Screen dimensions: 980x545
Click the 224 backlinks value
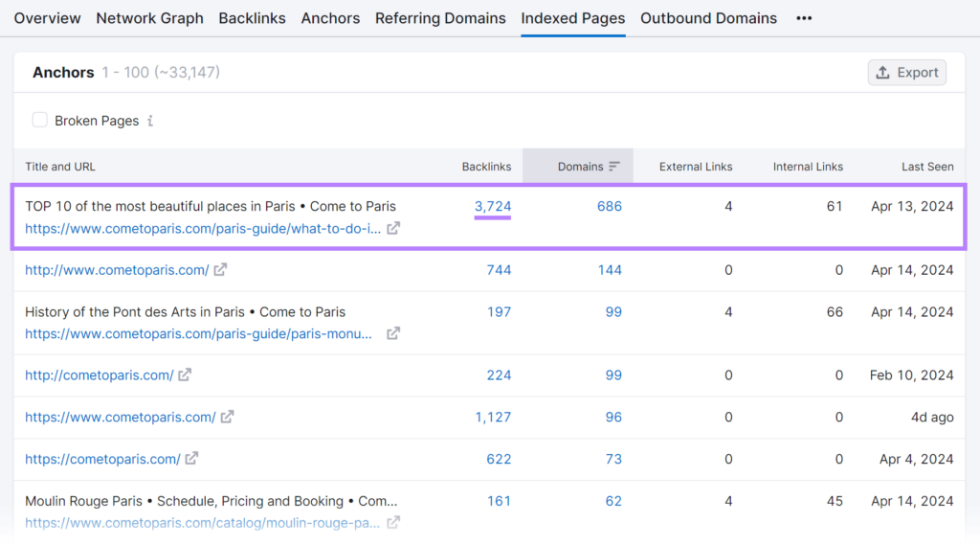coord(499,375)
